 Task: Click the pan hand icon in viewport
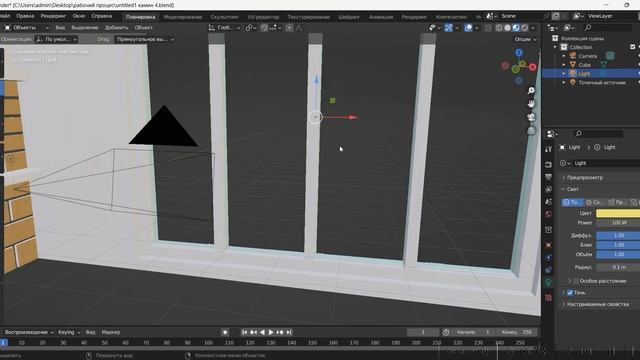(531, 104)
